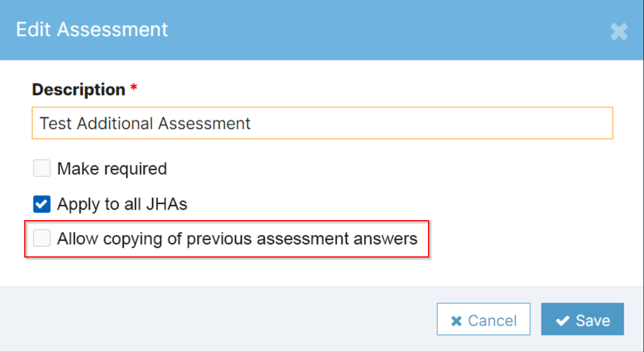Check Allow copying of previous assessment answers

(41, 238)
